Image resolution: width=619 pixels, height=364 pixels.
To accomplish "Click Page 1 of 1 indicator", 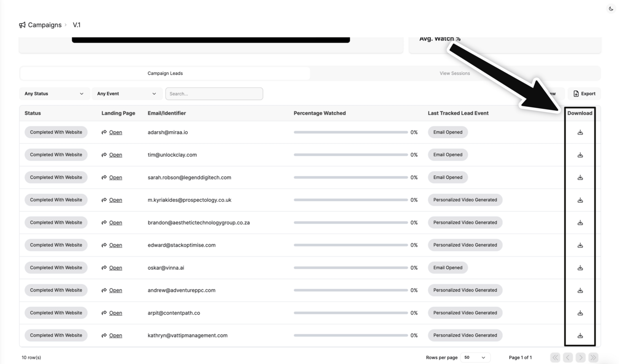I will click(520, 357).
